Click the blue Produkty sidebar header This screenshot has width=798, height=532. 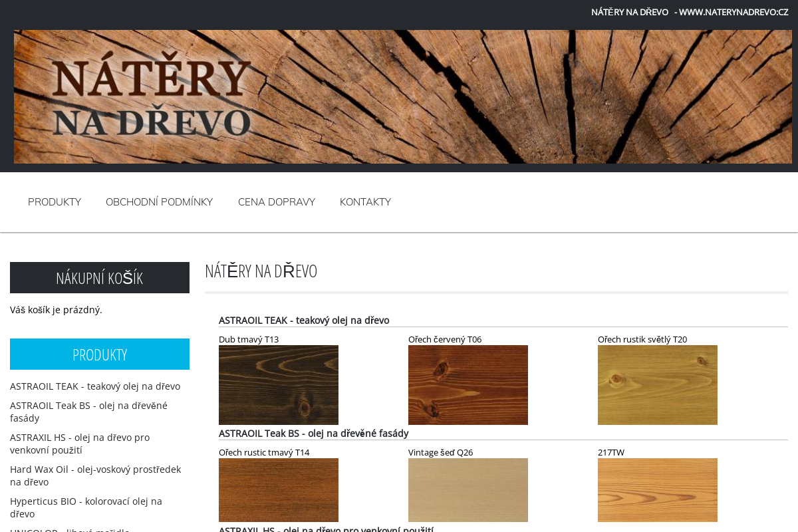(x=100, y=354)
